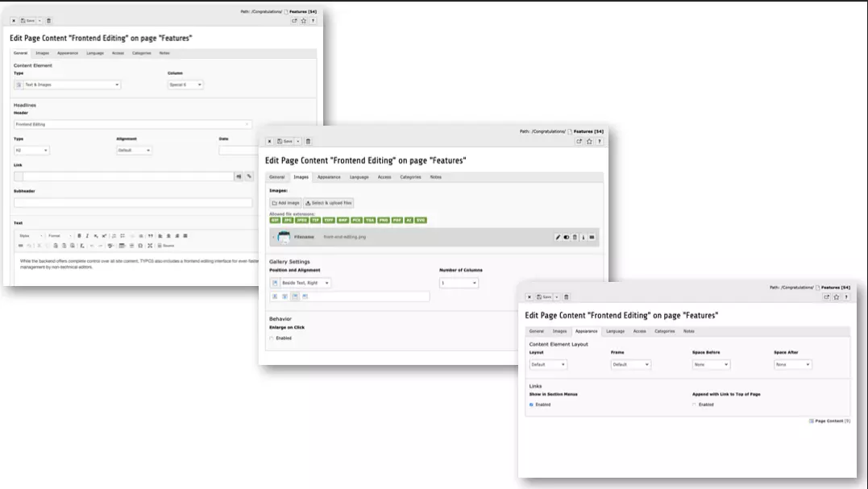Trash icon in Appearance window toolbar
868x489 pixels.
point(567,297)
